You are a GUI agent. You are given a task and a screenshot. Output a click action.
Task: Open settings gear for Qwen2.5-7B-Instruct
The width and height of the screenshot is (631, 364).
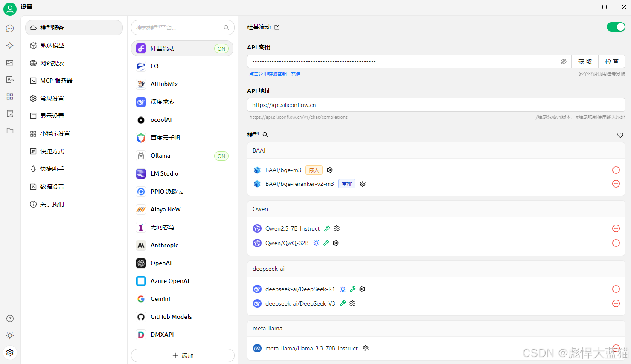[337, 228]
